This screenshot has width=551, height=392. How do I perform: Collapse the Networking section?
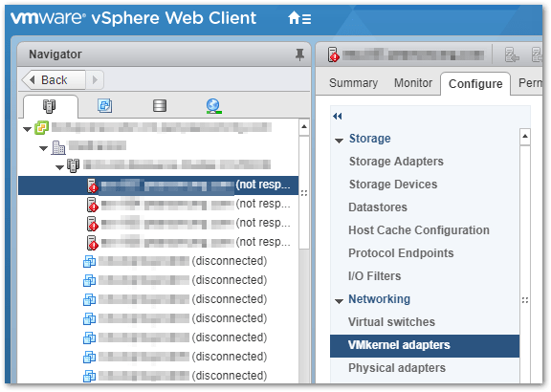(339, 301)
